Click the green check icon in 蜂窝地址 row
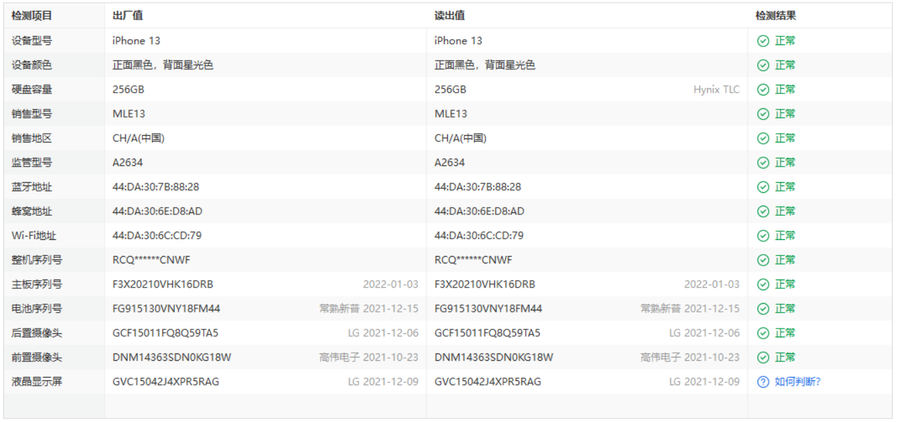The image size is (900, 422). [x=763, y=211]
